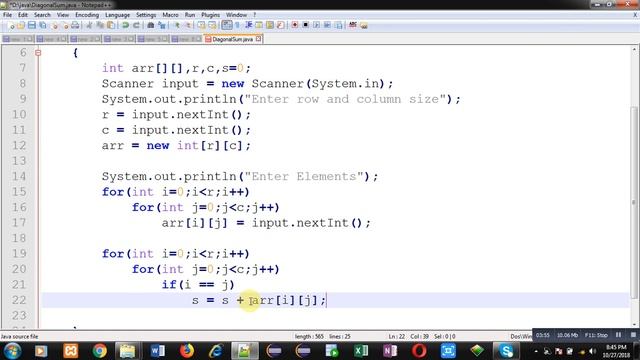Click the New file toolbar icon
Screen dimensions: 640x360
pos(11,25)
